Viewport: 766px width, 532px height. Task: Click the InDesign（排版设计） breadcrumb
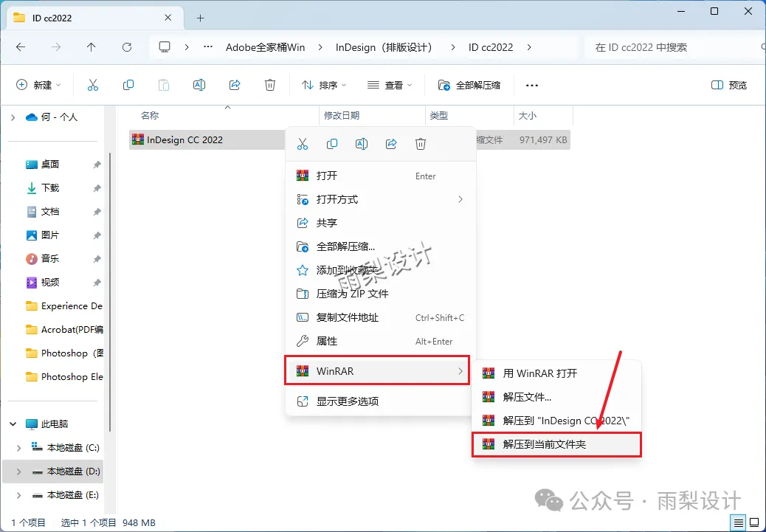click(x=384, y=47)
